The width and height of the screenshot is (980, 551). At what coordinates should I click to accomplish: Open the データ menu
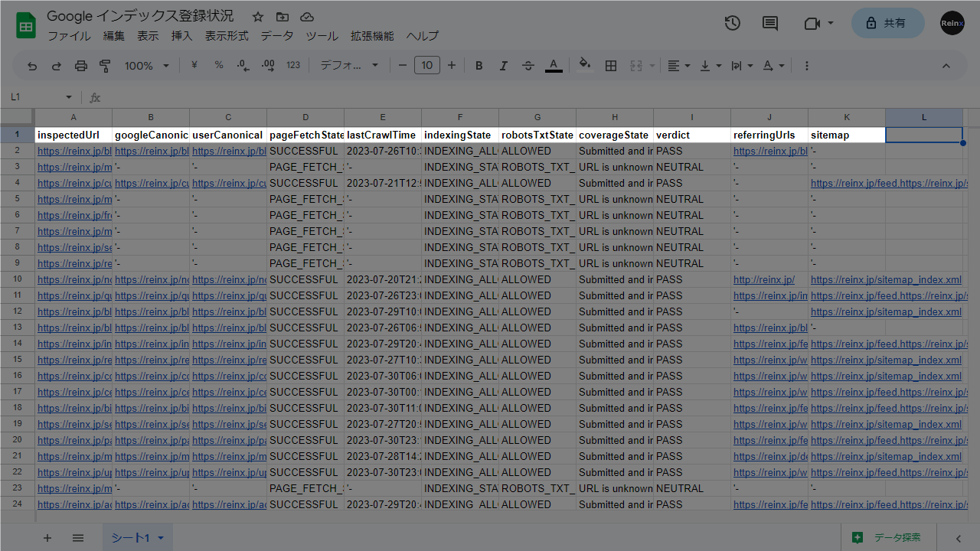pyautogui.click(x=277, y=36)
